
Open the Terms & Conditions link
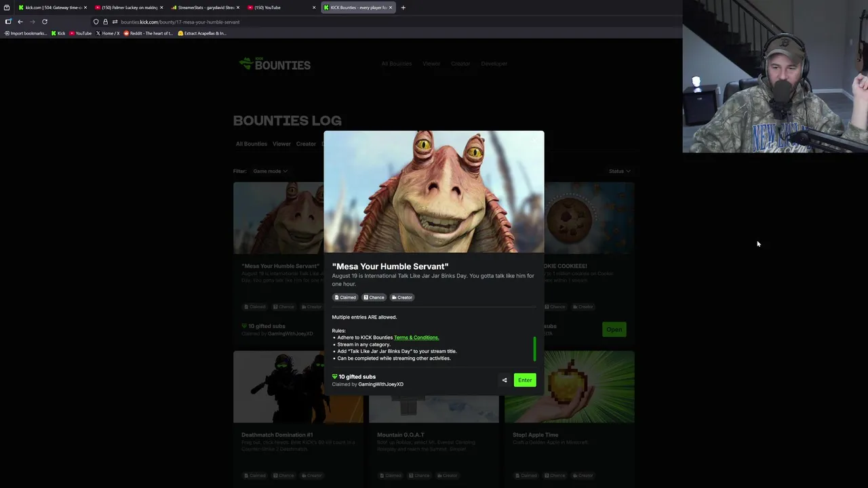416,338
